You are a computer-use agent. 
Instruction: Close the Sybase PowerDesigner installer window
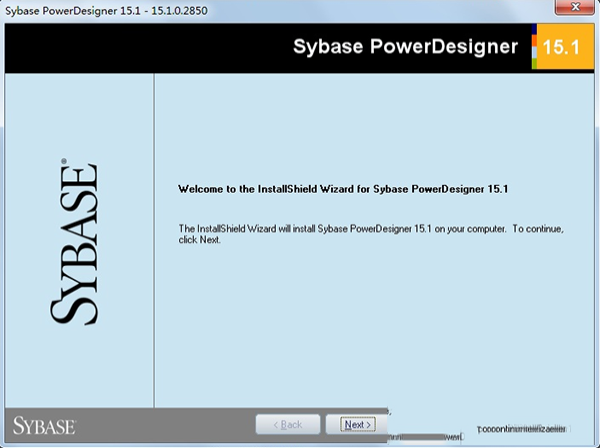(x=574, y=7)
